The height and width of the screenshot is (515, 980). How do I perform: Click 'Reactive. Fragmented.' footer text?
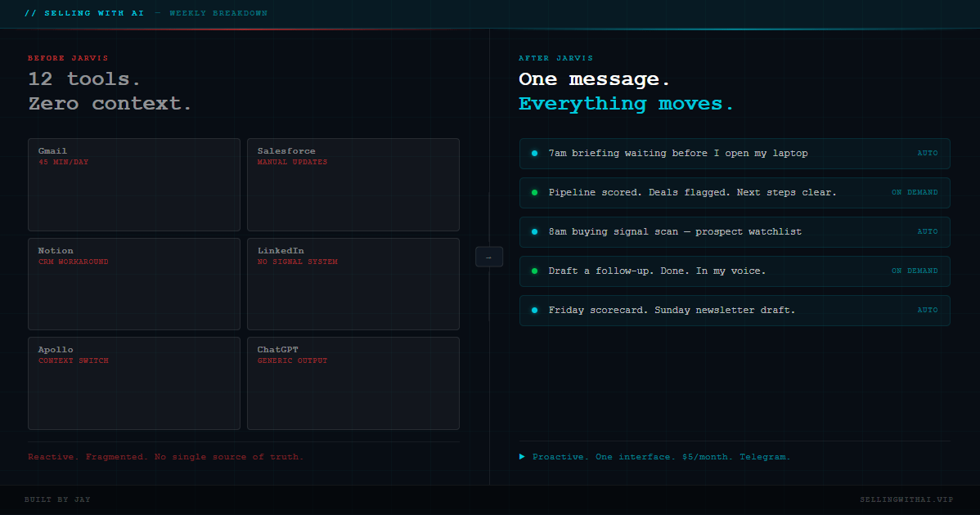tap(165, 457)
